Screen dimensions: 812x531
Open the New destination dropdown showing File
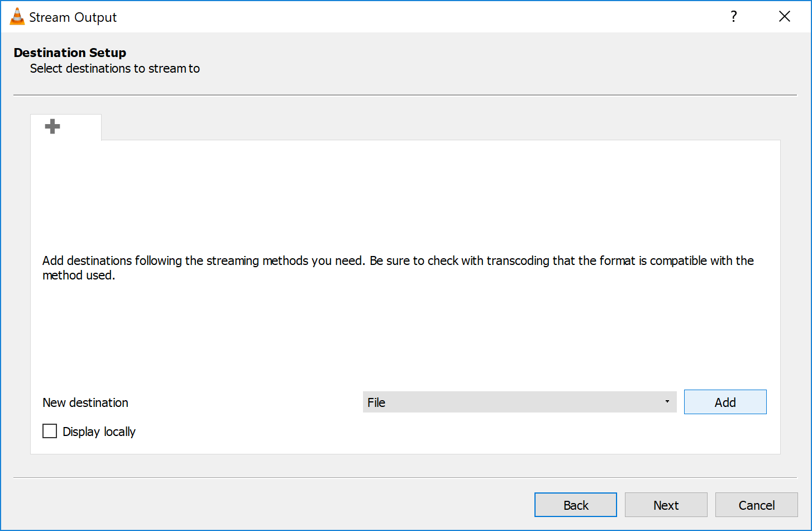point(519,402)
